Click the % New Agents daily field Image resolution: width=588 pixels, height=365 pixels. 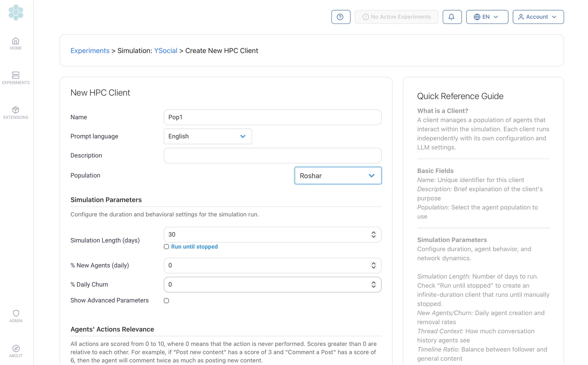[x=272, y=265]
